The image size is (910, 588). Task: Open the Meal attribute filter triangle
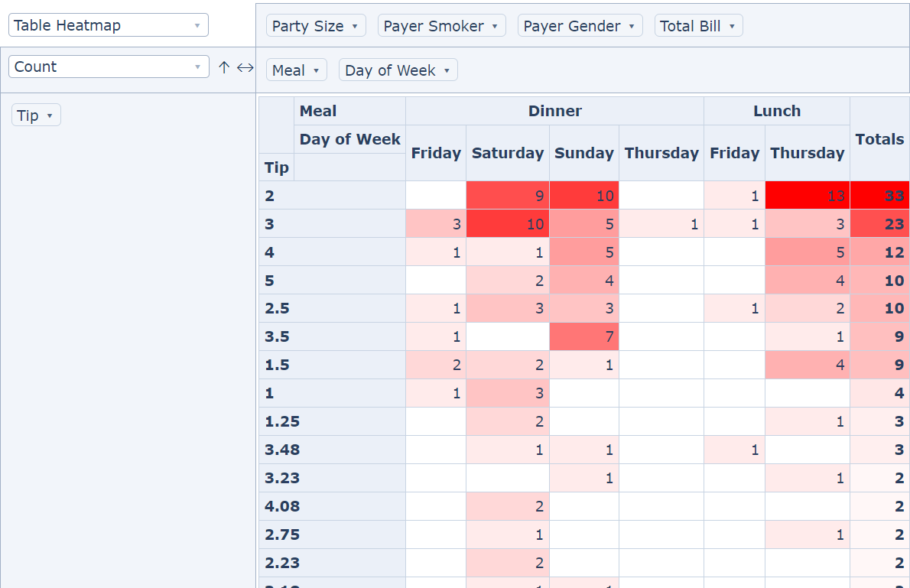316,71
